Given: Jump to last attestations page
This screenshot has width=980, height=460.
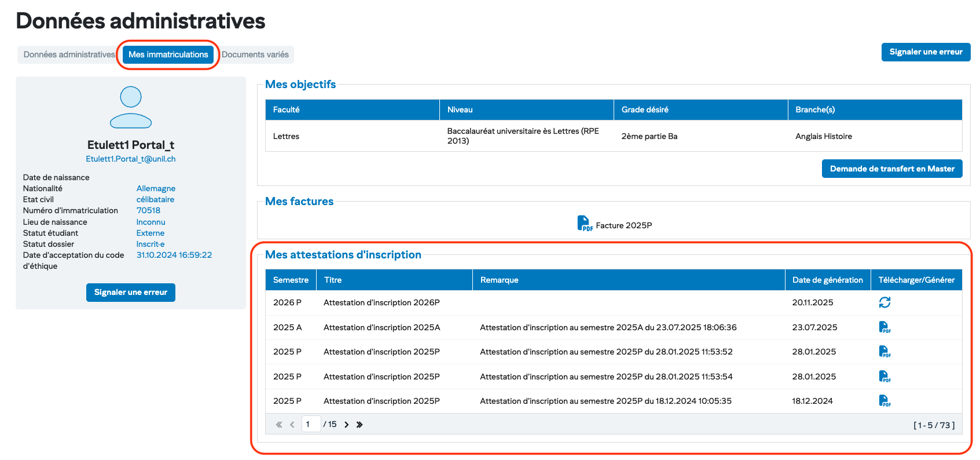Looking at the screenshot, I should click(359, 425).
